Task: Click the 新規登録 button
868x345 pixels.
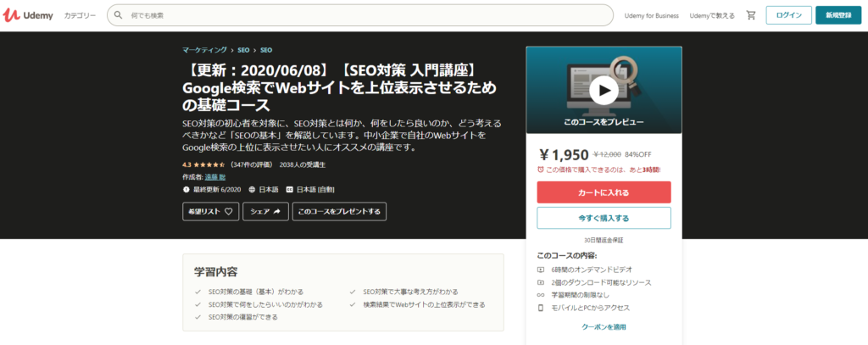Action: tap(838, 15)
